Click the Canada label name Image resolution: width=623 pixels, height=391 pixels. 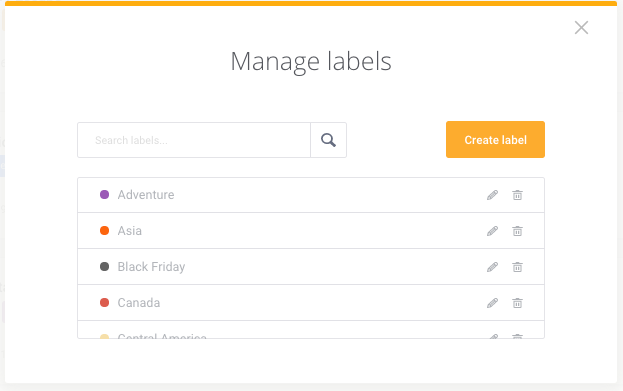139,303
